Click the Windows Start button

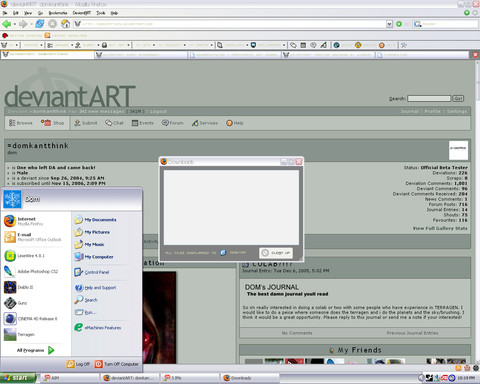coord(17,378)
